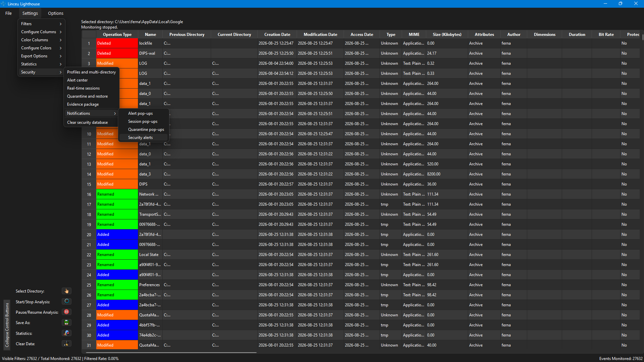Viewport: 644px width, 362px height.
Task: Click the horizontal scrollbar below the table
Action: coord(171,352)
